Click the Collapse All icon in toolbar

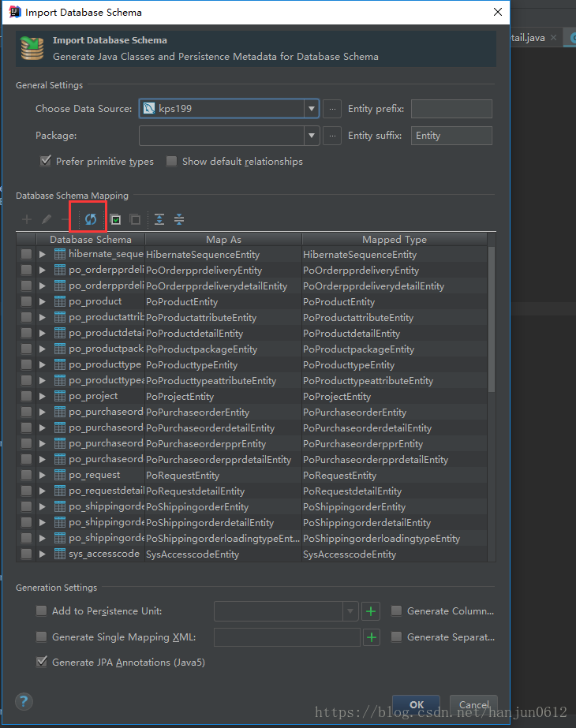(179, 219)
